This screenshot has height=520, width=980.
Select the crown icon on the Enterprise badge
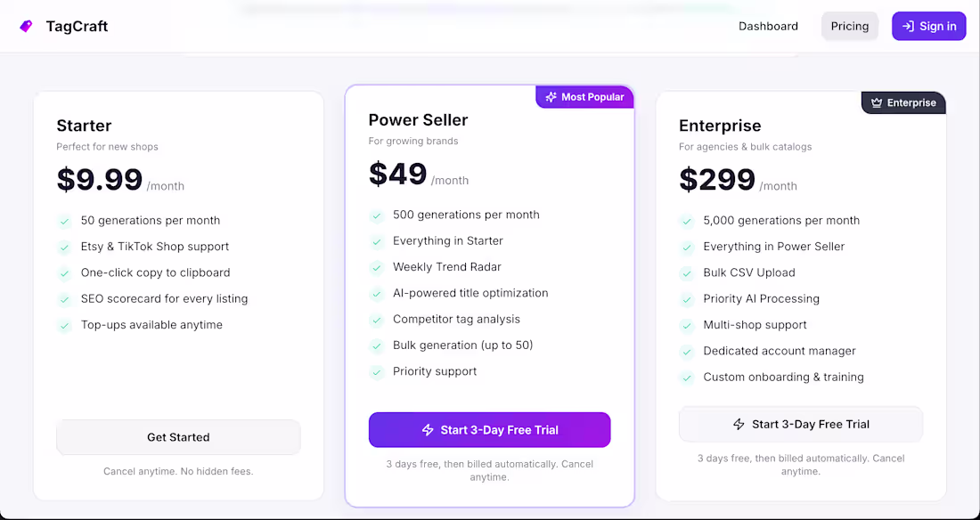pos(877,102)
